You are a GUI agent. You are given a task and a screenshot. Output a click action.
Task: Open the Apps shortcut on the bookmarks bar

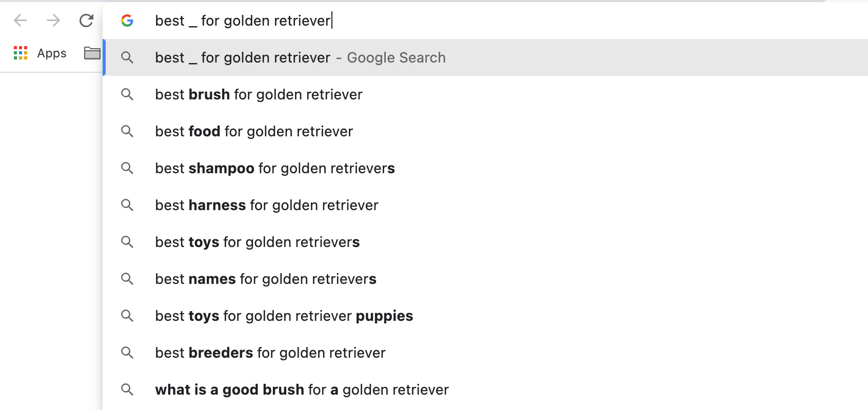tap(51, 53)
